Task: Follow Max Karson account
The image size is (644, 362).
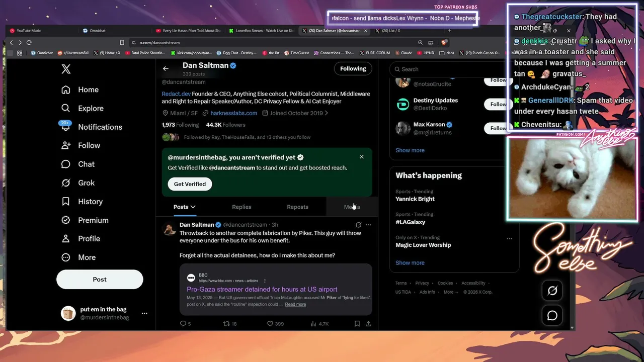Action: pos(498,128)
